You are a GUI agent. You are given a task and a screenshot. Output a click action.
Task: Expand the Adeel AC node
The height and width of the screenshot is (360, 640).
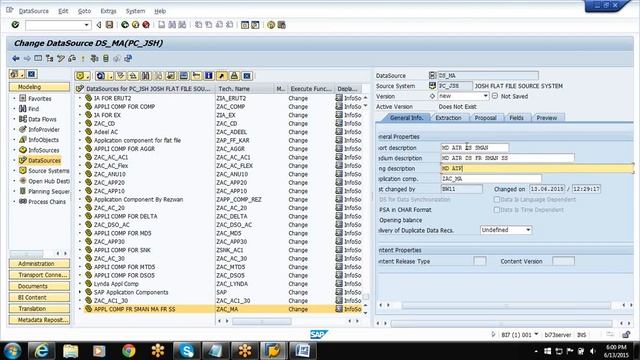click(x=80, y=132)
